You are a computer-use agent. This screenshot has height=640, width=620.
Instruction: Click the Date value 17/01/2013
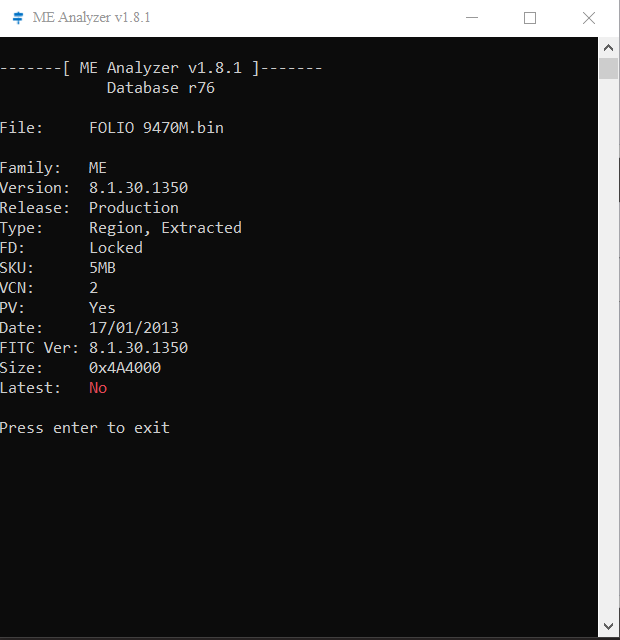point(134,328)
